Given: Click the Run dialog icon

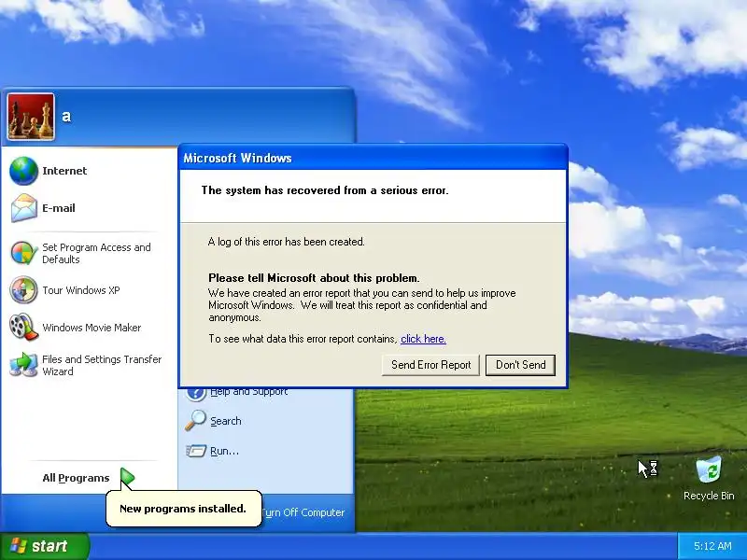Looking at the screenshot, I should coord(196,451).
